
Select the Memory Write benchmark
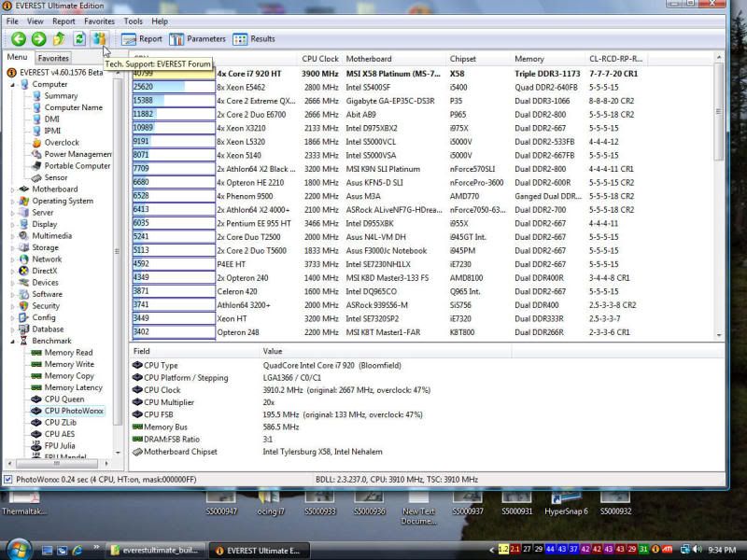point(69,364)
